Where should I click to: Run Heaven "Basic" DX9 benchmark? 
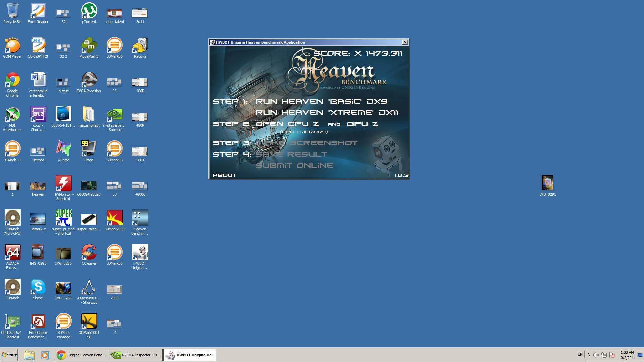tap(321, 102)
